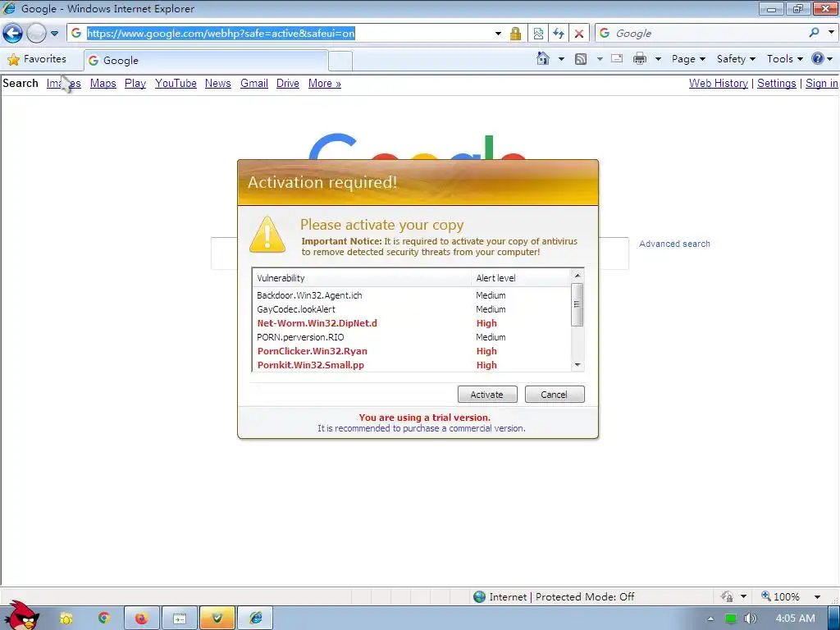Image resolution: width=840 pixels, height=630 pixels.
Task: Click the Compatibility View broken-page icon
Action: point(538,33)
